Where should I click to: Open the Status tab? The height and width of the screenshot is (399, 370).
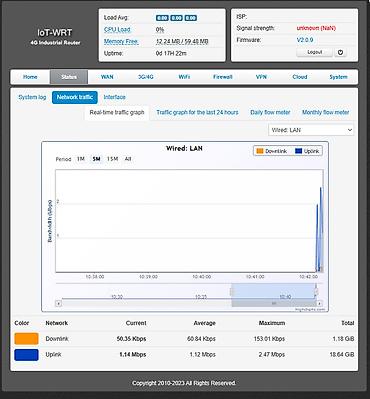tap(69, 77)
